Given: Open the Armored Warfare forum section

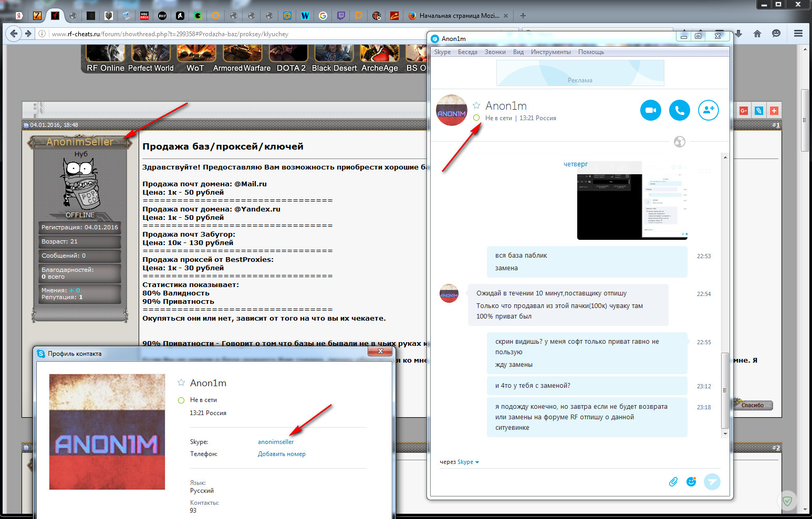Looking at the screenshot, I should coord(242,59).
